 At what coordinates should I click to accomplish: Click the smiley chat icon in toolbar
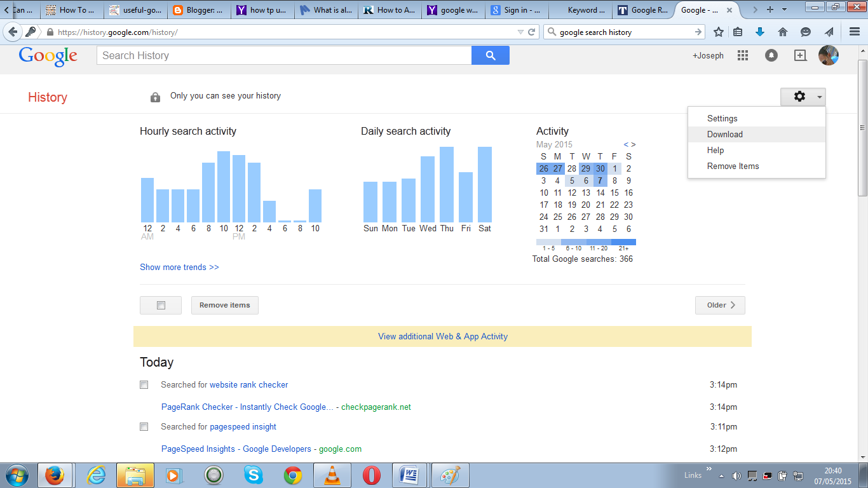coord(806,32)
